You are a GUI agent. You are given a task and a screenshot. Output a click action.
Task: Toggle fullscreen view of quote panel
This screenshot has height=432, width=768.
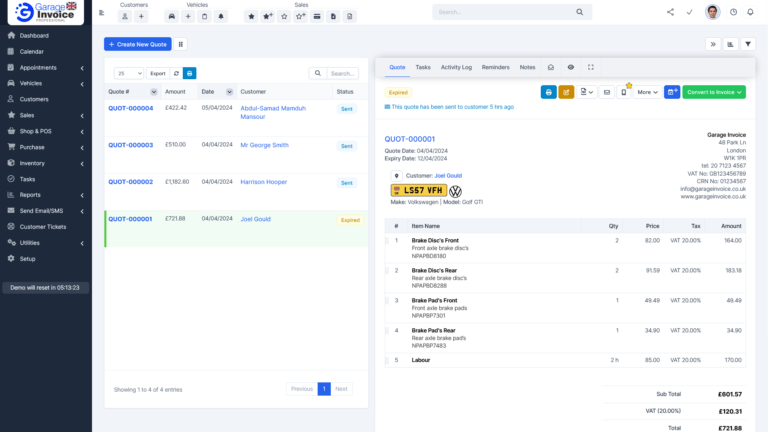tap(591, 67)
